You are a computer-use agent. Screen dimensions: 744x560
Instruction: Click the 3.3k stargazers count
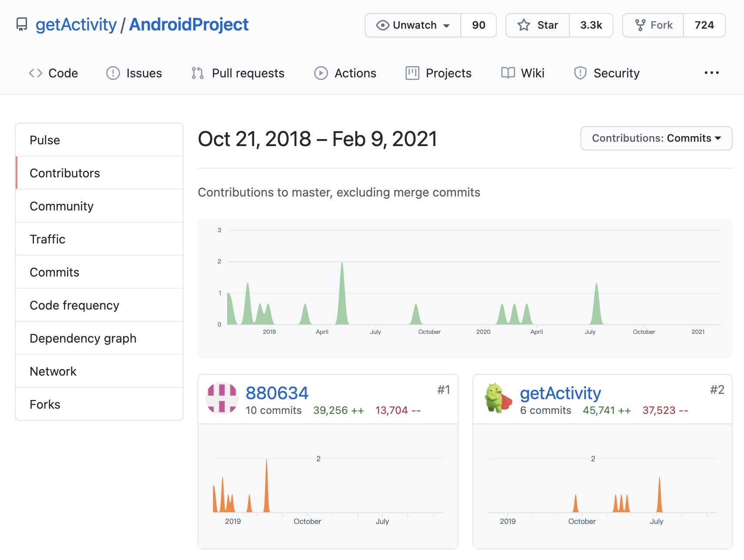(x=591, y=25)
